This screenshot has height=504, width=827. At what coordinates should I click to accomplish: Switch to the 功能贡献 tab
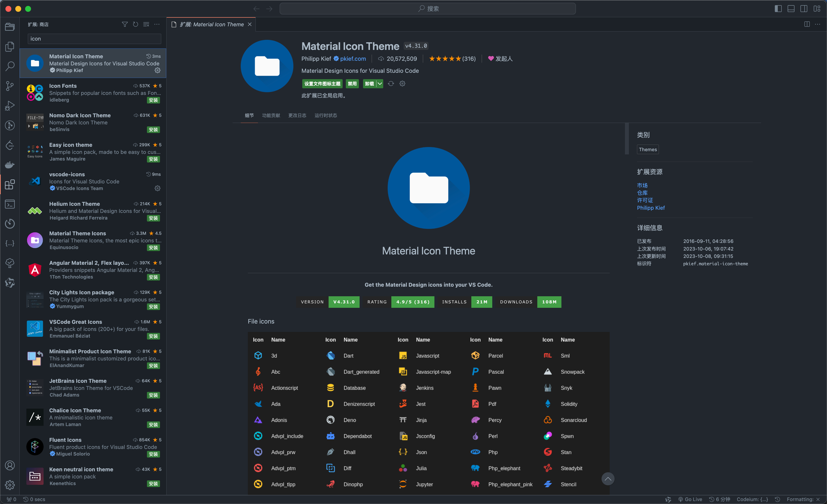pyautogui.click(x=271, y=115)
